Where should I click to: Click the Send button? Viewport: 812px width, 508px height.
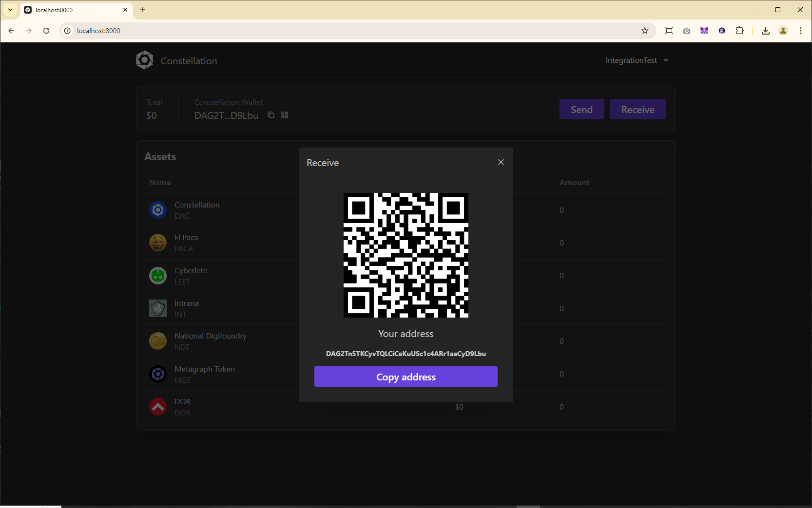click(581, 109)
